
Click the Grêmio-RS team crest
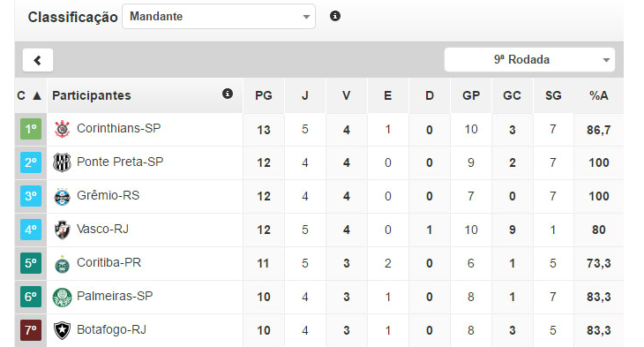[x=62, y=197]
